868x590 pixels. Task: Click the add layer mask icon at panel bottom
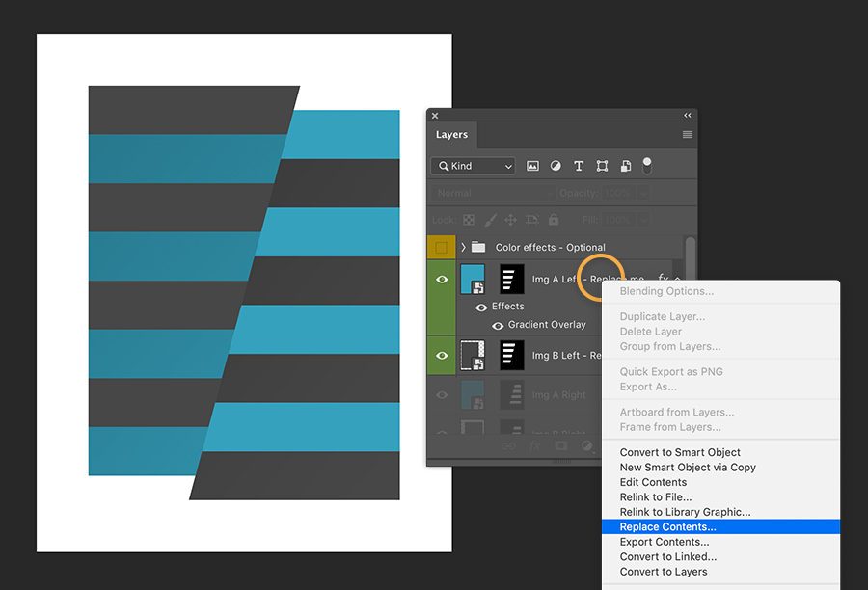(560, 446)
